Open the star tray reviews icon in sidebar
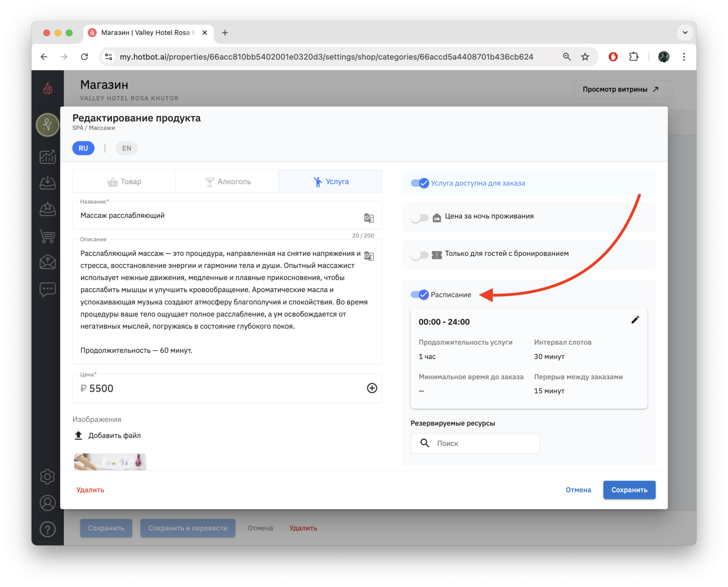Screen dimensions: 728x587 point(48,209)
